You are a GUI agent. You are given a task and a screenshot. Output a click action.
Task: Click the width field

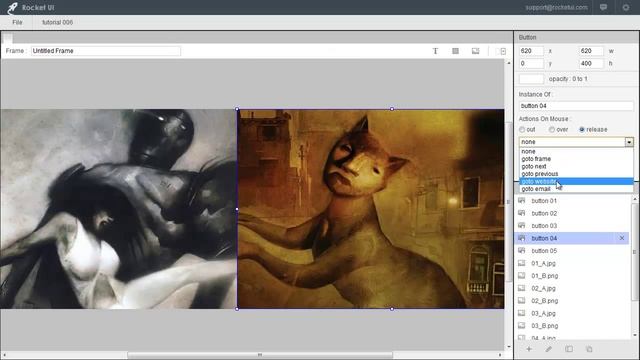tap(591, 51)
